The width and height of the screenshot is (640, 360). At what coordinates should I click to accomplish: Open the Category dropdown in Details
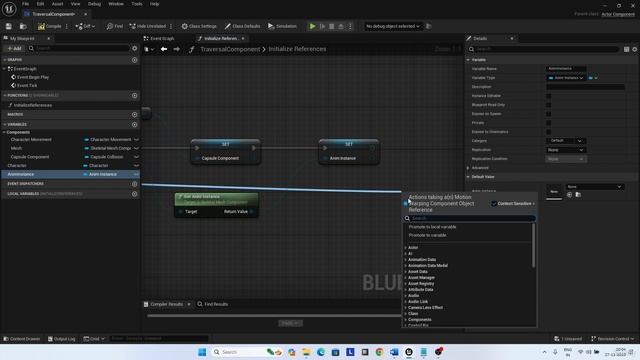coord(566,141)
